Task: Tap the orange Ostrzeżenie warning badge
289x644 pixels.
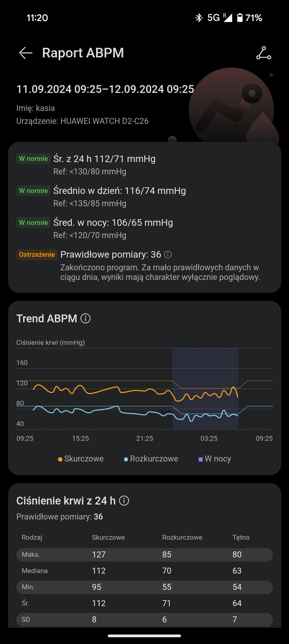Action: click(x=37, y=255)
